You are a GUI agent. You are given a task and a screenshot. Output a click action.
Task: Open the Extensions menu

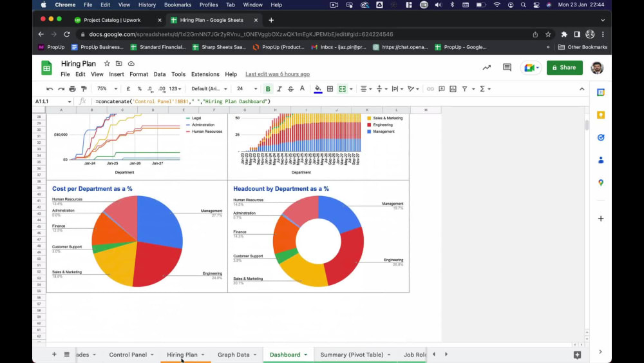205,74
